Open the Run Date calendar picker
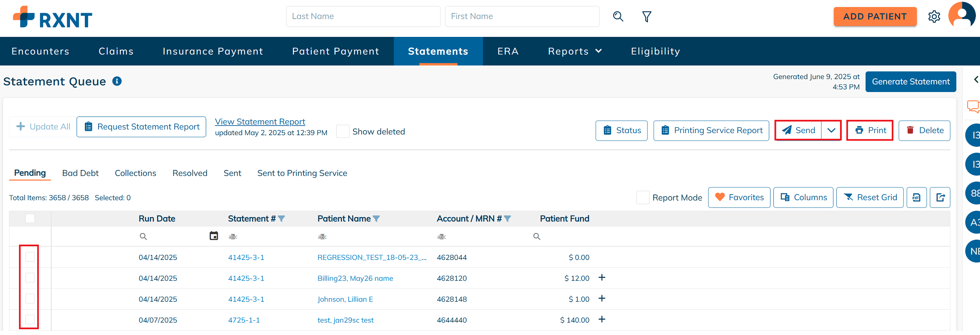980x335 pixels. [x=214, y=236]
